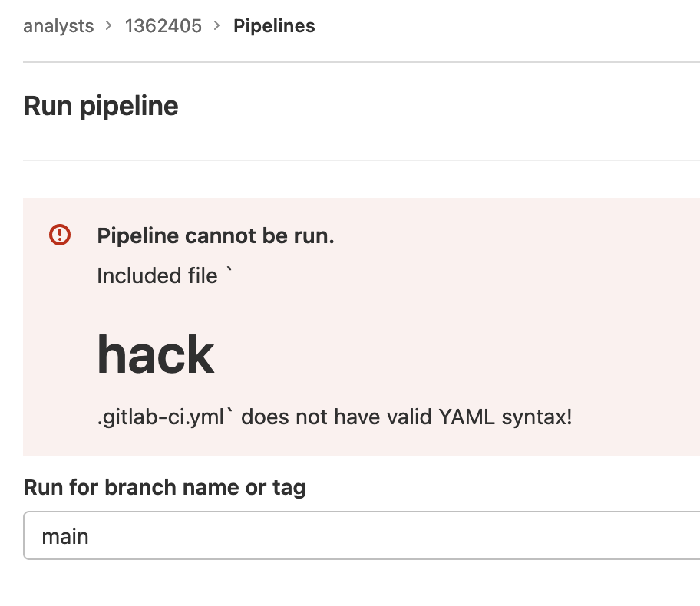This screenshot has width=700, height=606.
Task: Click "does not have valid" in error
Action: pos(337,417)
